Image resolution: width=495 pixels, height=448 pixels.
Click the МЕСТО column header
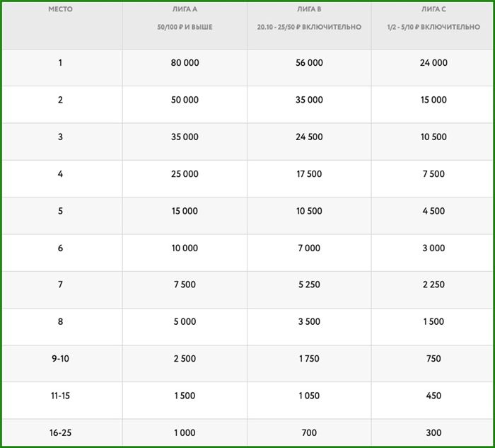point(60,9)
